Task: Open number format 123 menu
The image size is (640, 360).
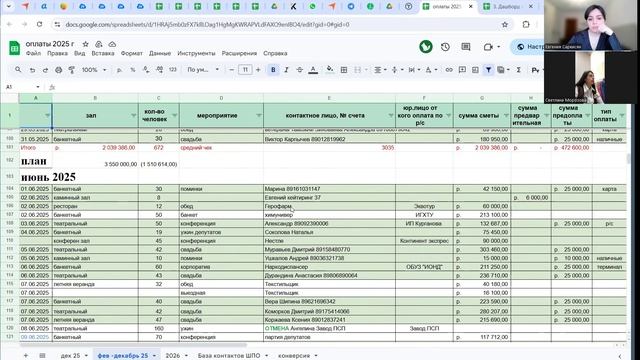Action: coord(173,70)
